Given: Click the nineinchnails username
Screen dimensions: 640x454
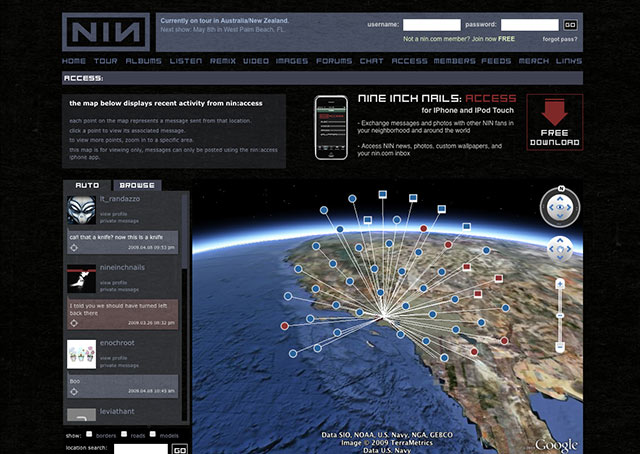Looking at the screenshot, I should tap(122, 267).
